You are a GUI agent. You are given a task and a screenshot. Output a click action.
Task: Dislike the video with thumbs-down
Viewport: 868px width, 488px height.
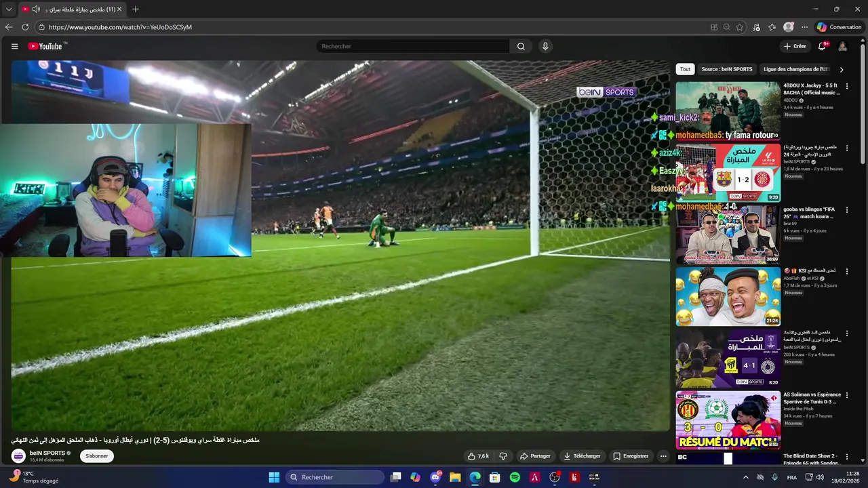[503, 456]
